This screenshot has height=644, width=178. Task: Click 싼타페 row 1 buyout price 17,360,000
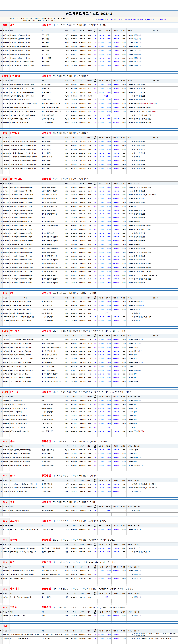tap(116, 548)
